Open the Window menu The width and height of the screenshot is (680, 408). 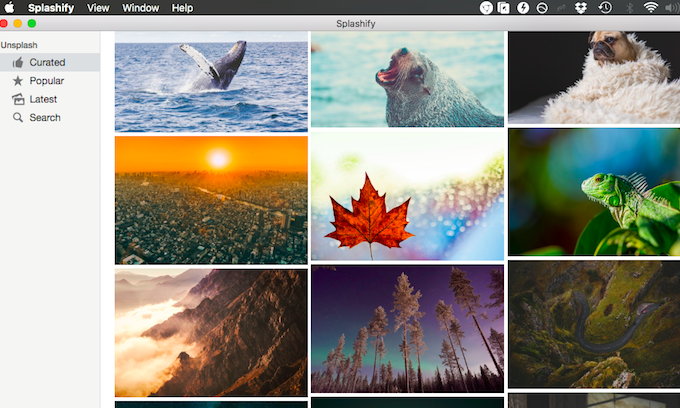pos(140,8)
